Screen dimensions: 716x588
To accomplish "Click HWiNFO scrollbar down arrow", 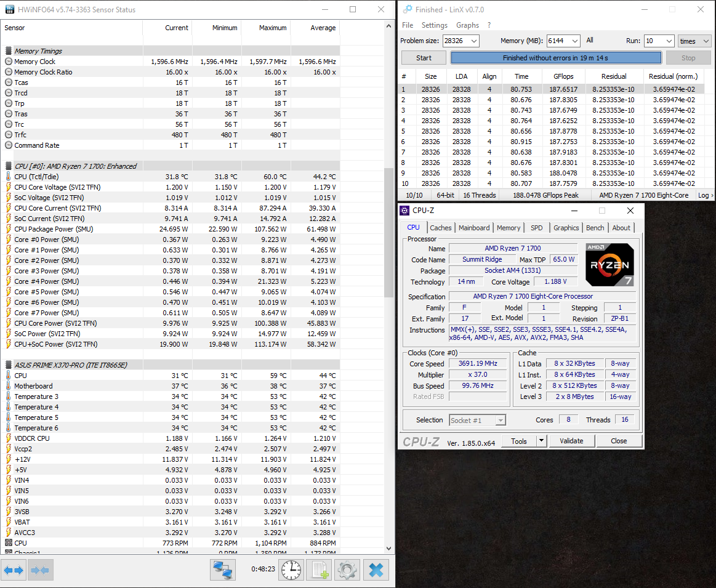I will pyautogui.click(x=388, y=549).
